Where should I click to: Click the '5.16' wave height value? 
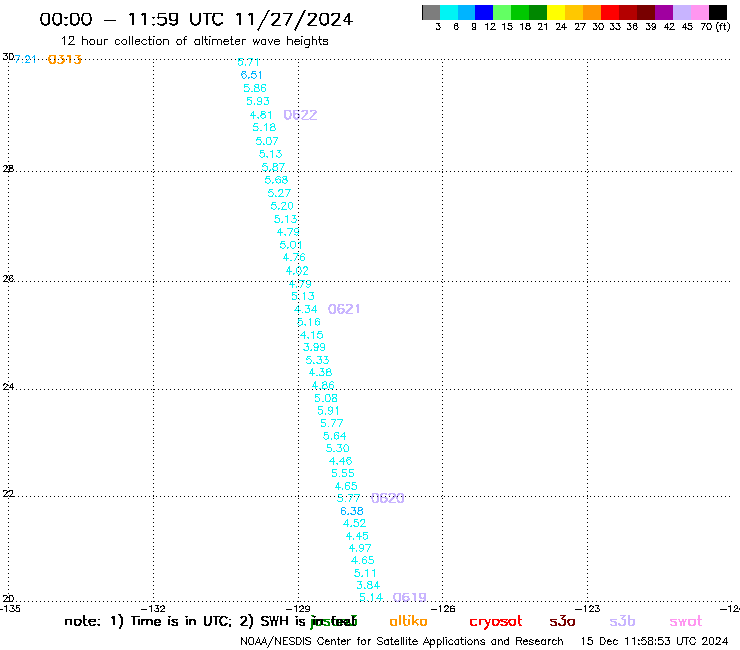tap(309, 322)
